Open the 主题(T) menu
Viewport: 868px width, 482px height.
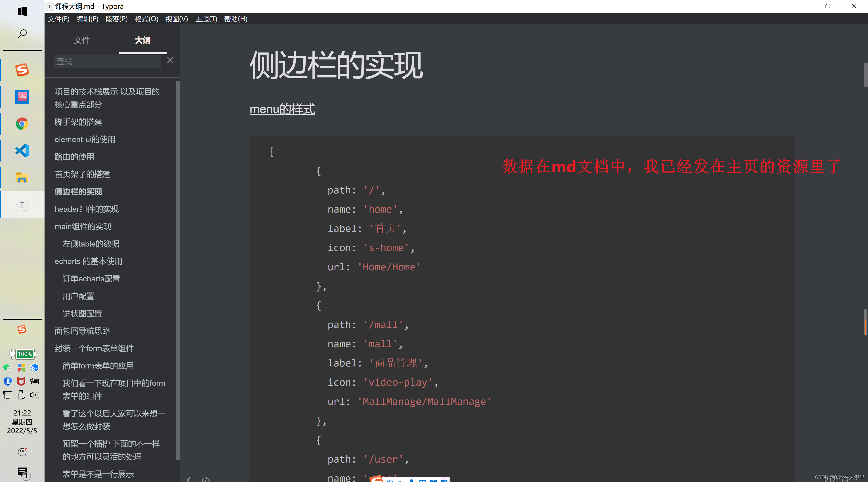(206, 19)
